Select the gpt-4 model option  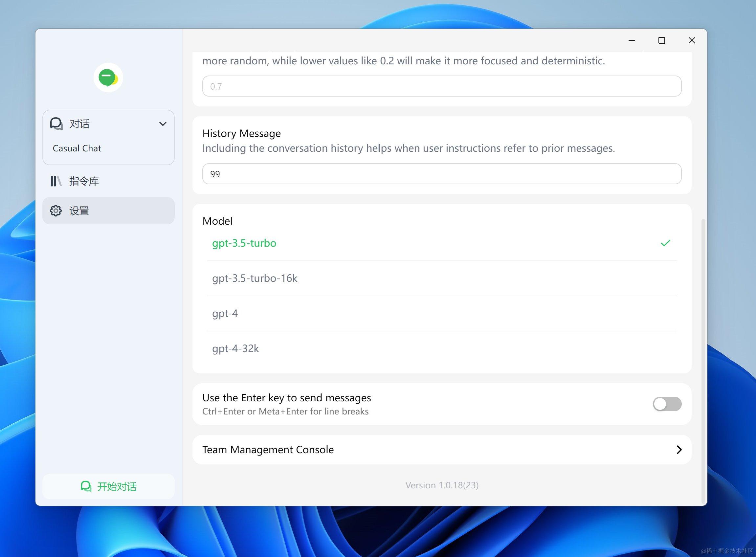225,313
